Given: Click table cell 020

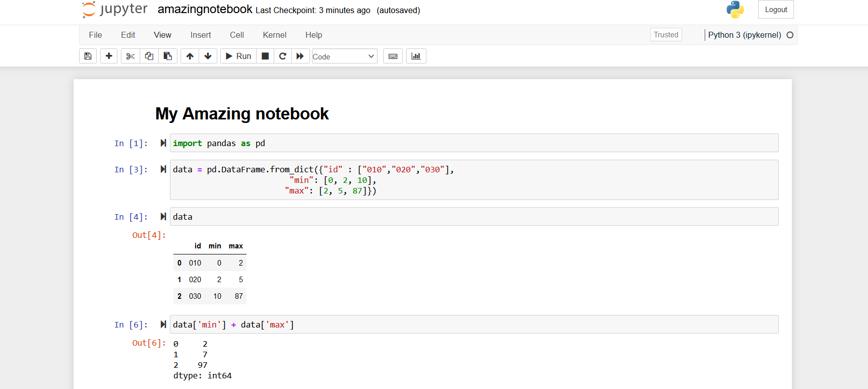Looking at the screenshot, I should 195,280.
